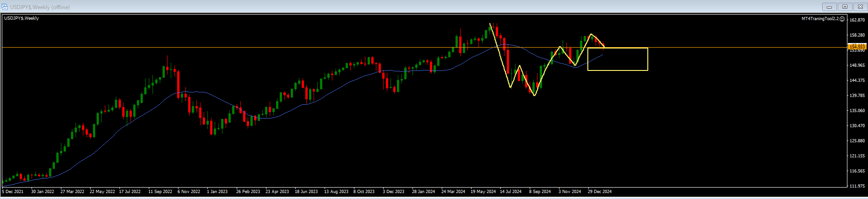The width and height of the screenshot is (868, 199).
Task: Click the 162.870 price scale label
Action: pos(857,20)
